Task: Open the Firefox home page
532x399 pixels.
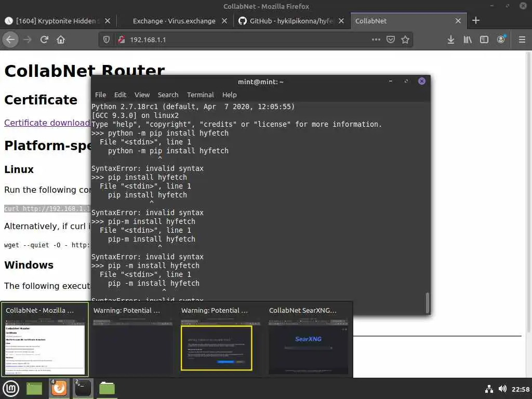Action: point(61,39)
